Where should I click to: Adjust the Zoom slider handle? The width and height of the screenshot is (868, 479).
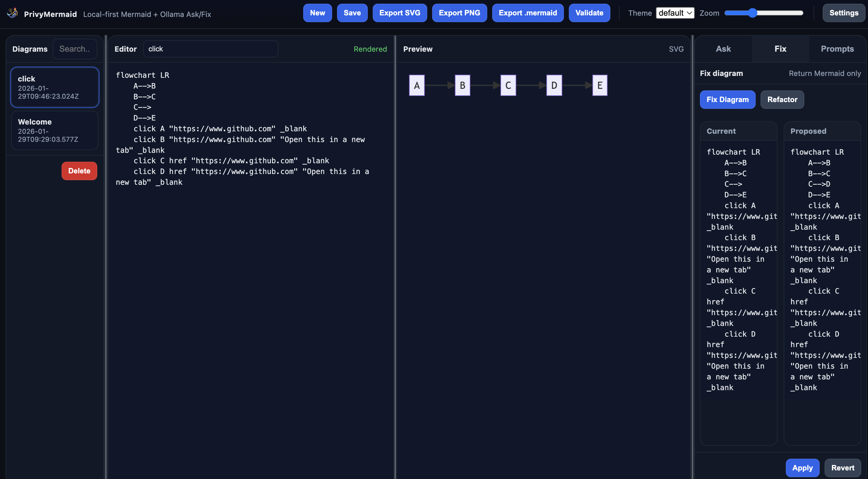click(752, 13)
